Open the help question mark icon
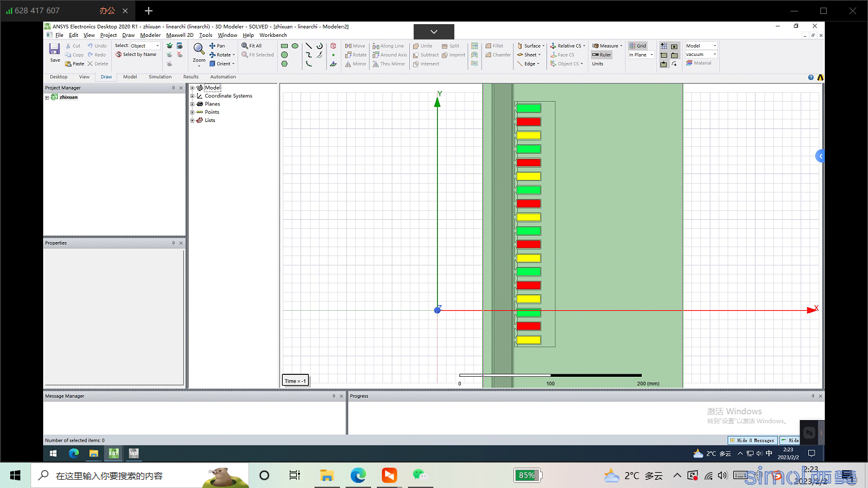 coord(811,77)
